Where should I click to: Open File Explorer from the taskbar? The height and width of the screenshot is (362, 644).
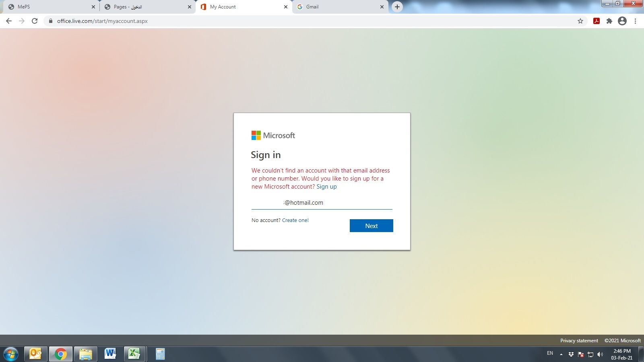click(86, 354)
